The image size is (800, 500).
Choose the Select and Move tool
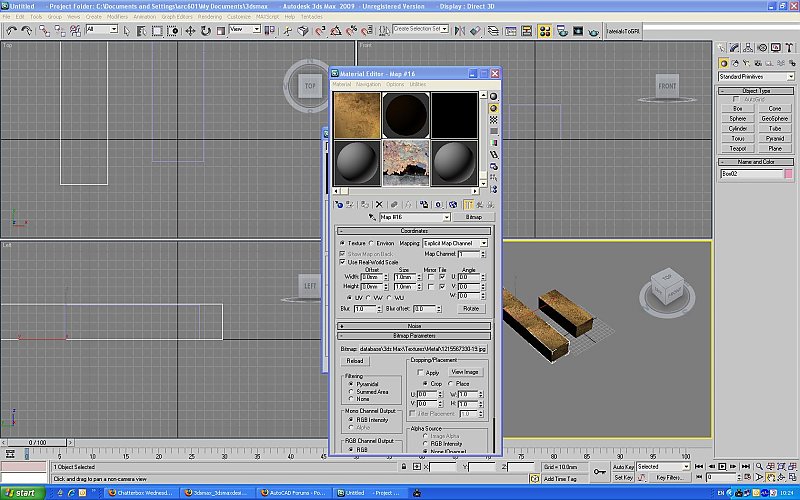[x=190, y=31]
